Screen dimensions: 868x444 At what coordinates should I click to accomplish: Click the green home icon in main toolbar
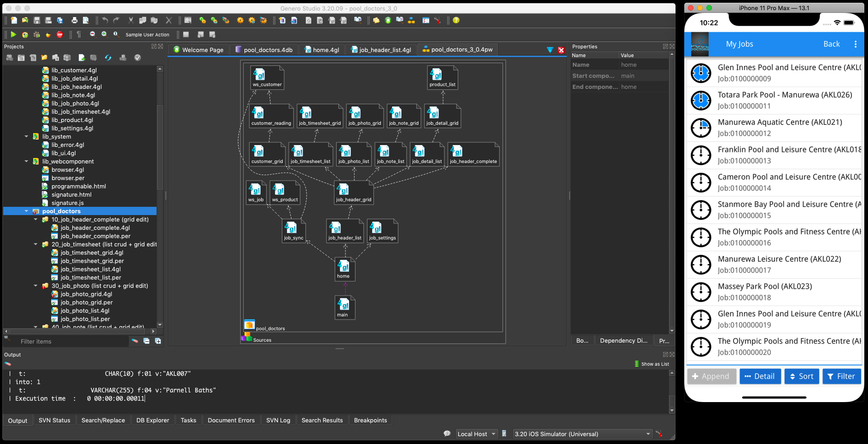(x=388, y=20)
